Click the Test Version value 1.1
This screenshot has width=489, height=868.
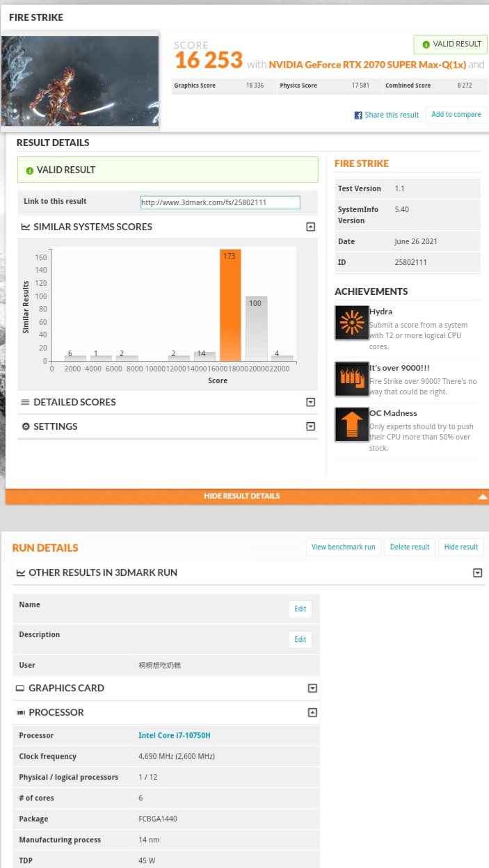coord(399,188)
